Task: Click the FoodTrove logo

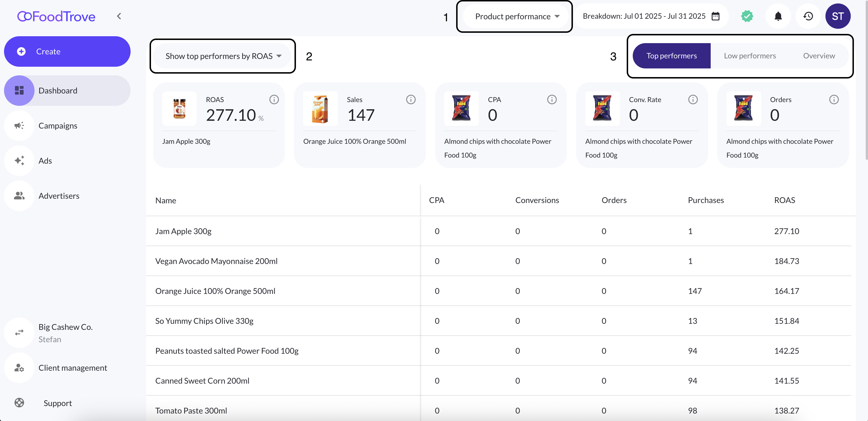Action: [56, 16]
